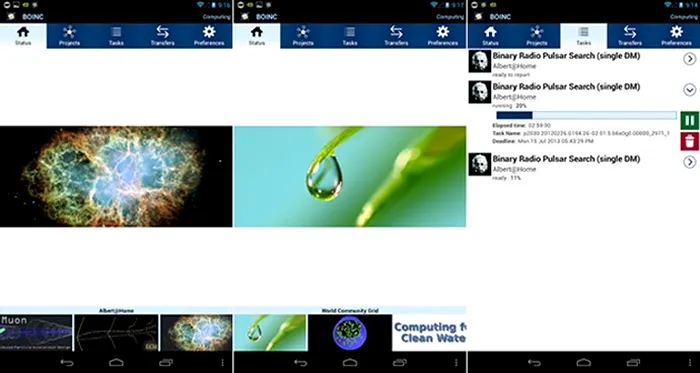Tap Android home button on middle phone
Image resolution: width=700 pixels, height=373 pixels.
tap(350, 363)
